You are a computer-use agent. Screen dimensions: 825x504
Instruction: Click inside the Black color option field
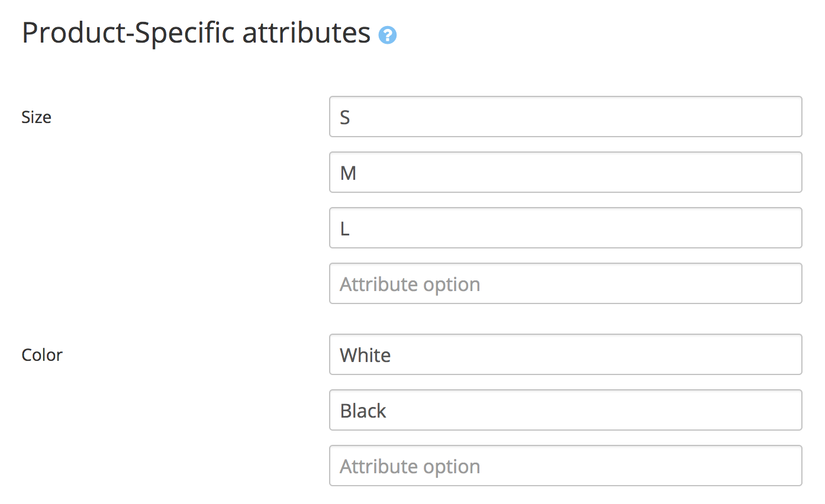coord(565,410)
